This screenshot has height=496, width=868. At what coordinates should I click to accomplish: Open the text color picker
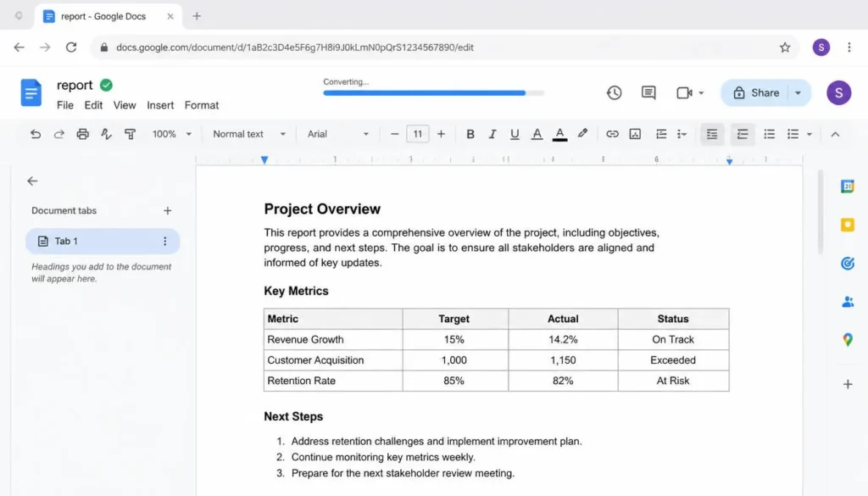click(559, 134)
